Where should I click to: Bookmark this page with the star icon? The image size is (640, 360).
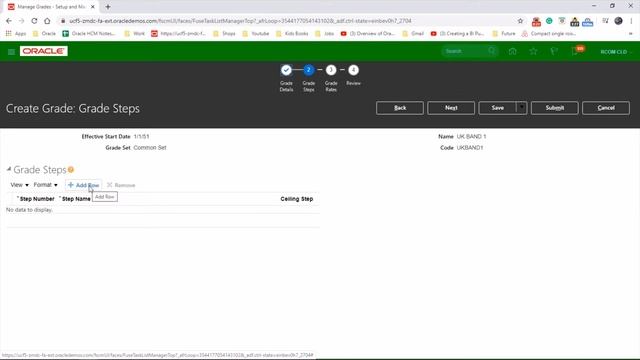(x=520, y=21)
